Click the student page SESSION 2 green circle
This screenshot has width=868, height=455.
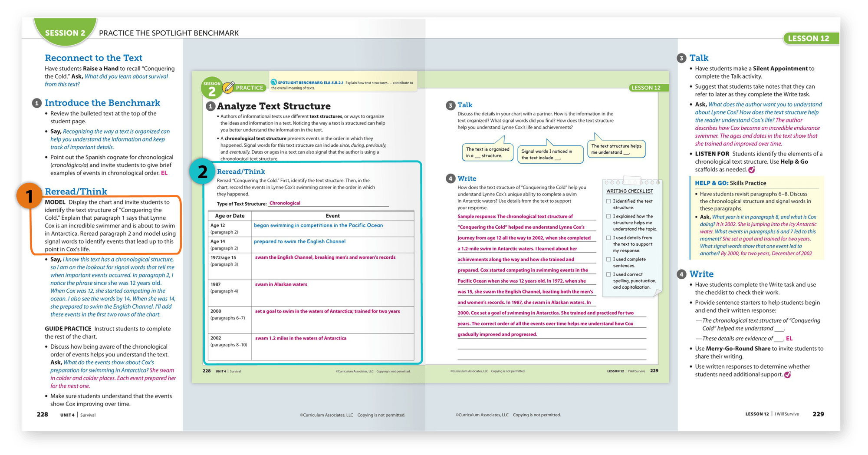click(212, 89)
